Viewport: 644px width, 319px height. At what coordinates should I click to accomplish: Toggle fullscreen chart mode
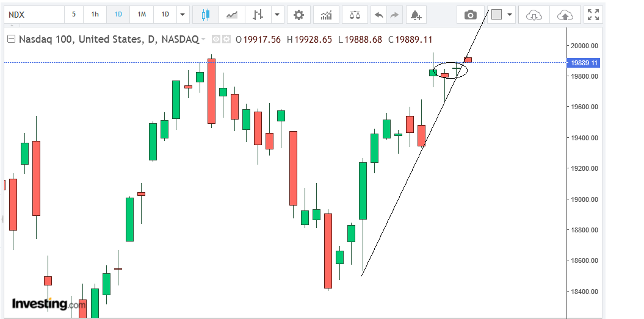click(x=592, y=14)
